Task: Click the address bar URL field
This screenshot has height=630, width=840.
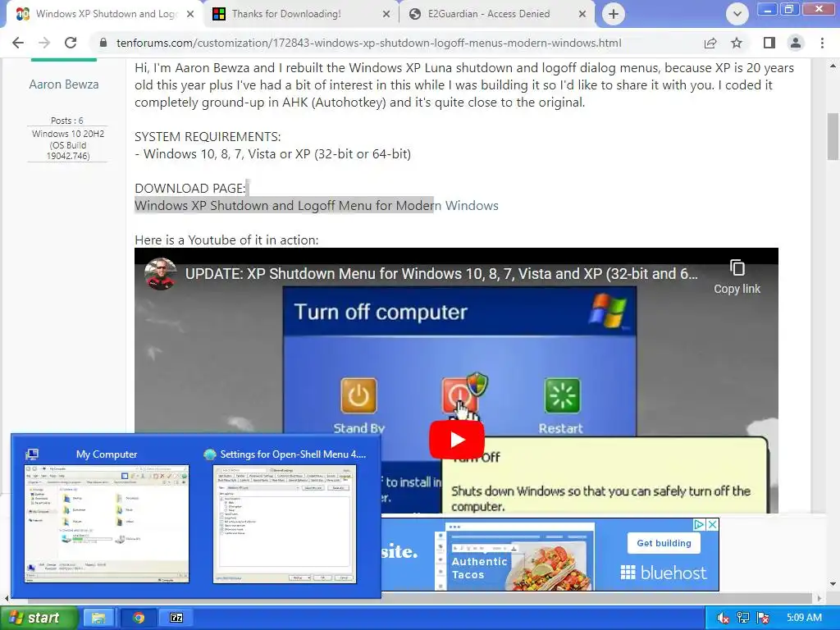Action: click(x=368, y=43)
